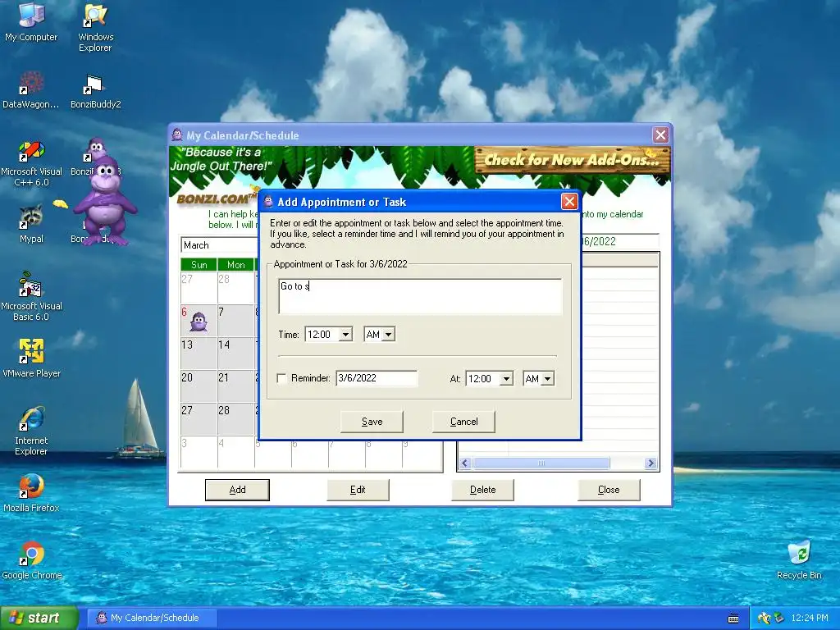Select Microsoft Visual C++ 6.0 icon
The height and width of the screenshot is (630, 840).
coord(31,163)
